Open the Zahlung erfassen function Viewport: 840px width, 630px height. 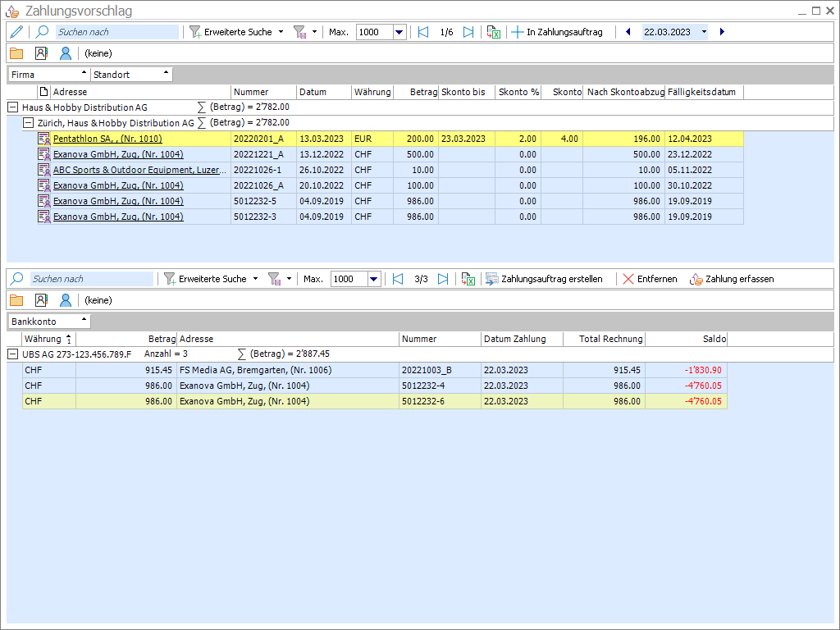tap(732, 279)
